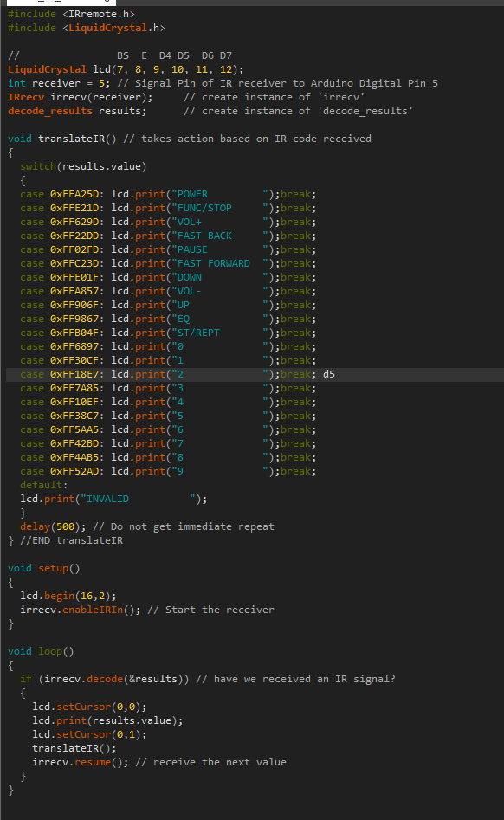504x820 pixels.
Task: Click the highlighted case 0xFF18E7 line
Action: pos(255,374)
